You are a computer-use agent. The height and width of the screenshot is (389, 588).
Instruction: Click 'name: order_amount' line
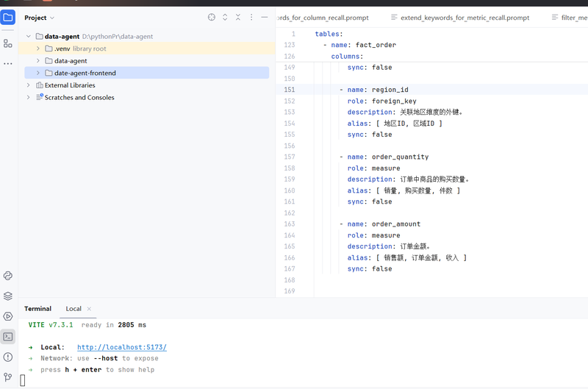point(384,224)
